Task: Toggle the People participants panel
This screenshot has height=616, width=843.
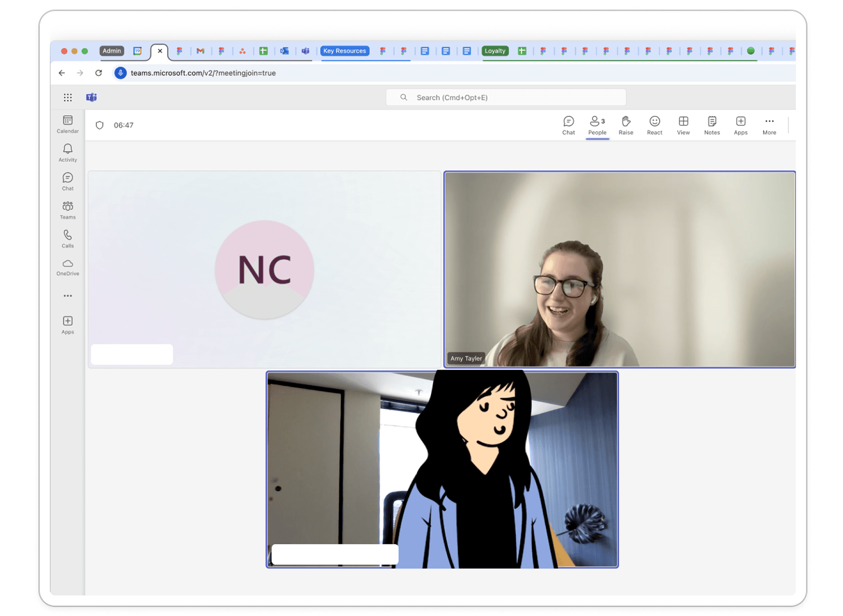Action: pyautogui.click(x=597, y=126)
